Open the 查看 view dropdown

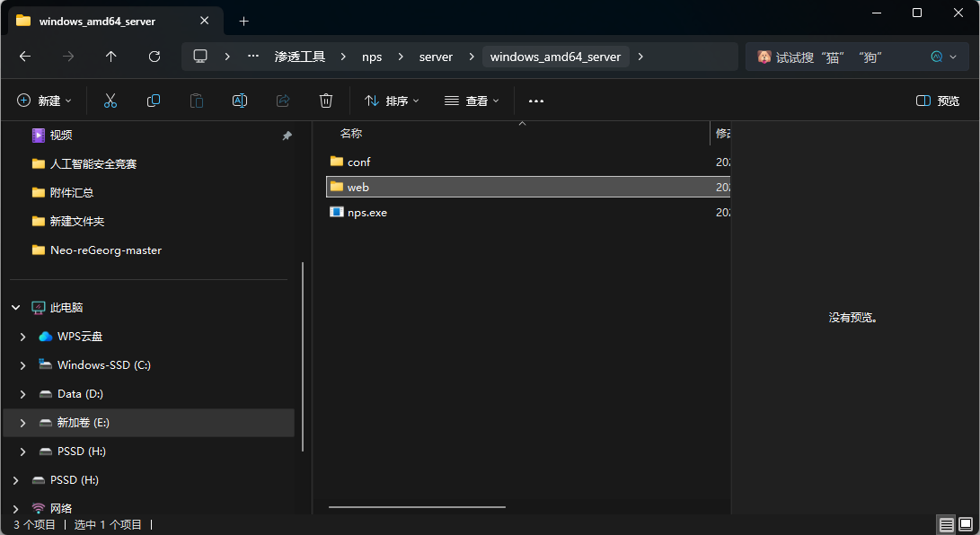click(x=472, y=101)
